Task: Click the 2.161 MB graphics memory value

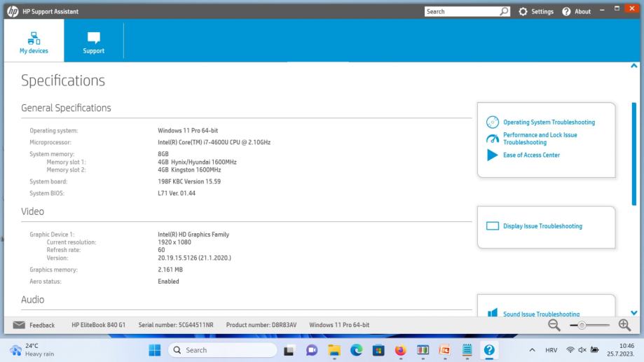Action: pyautogui.click(x=170, y=270)
